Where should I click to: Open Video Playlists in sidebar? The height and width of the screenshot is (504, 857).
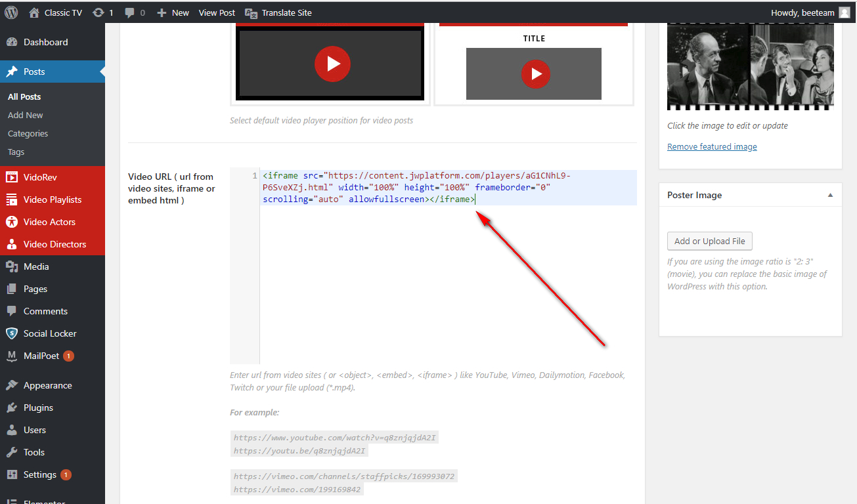(52, 199)
